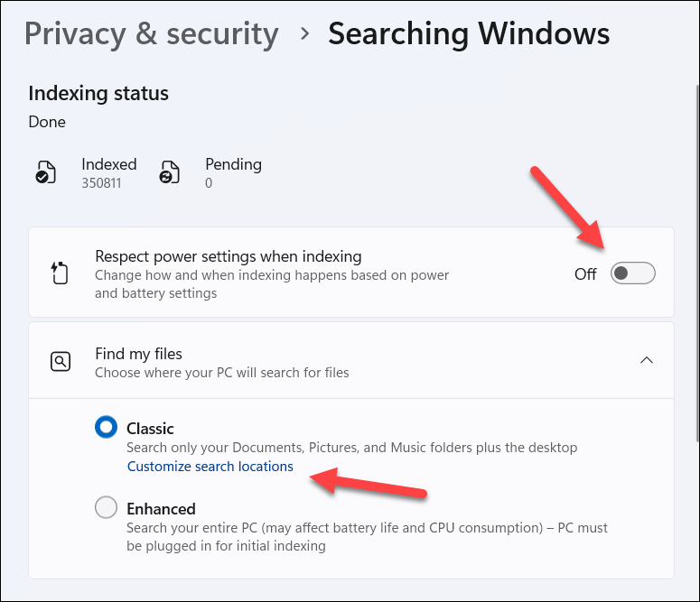Click the power settings battery icon
700x602 pixels.
(61, 273)
